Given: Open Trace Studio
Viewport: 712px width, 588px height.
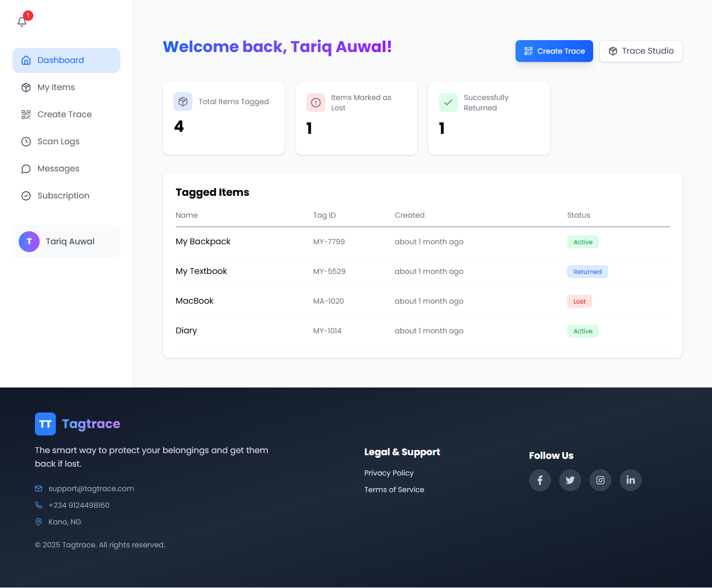Looking at the screenshot, I should tap(641, 51).
